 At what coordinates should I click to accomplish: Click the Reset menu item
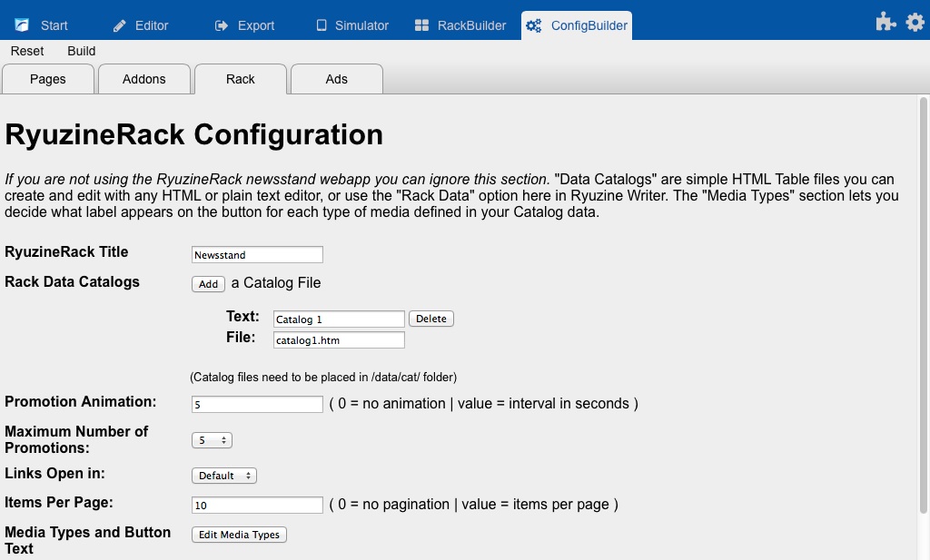27,51
